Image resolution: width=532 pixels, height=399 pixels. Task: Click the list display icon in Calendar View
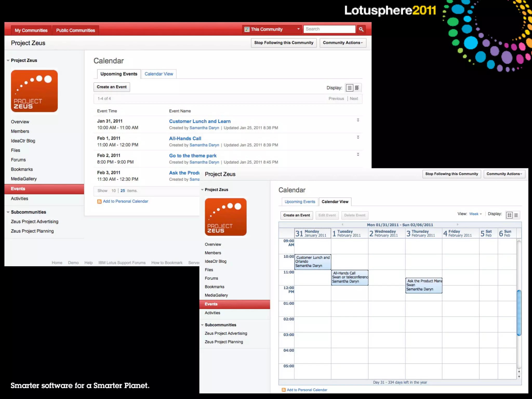pyautogui.click(x=516, y=215)
